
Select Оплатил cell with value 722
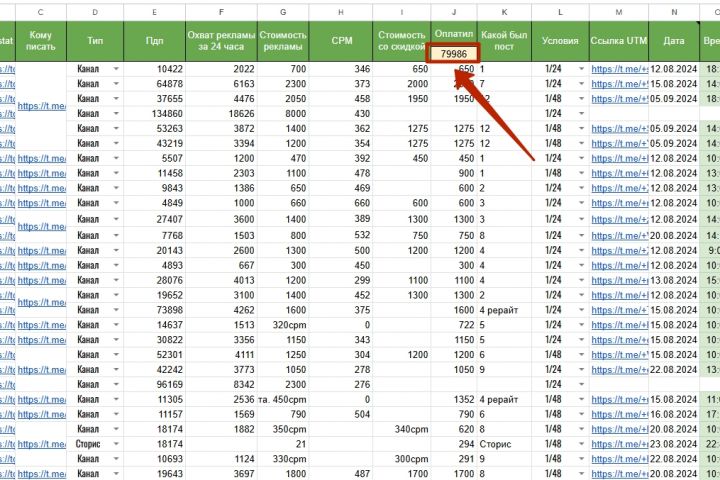(454, 325)
